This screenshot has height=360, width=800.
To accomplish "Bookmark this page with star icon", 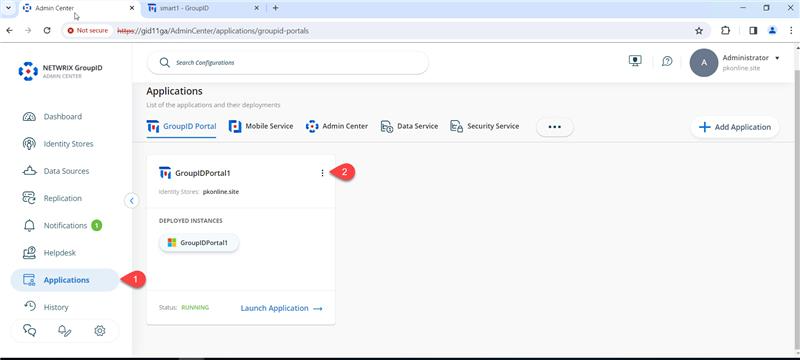I will [699, 31].
